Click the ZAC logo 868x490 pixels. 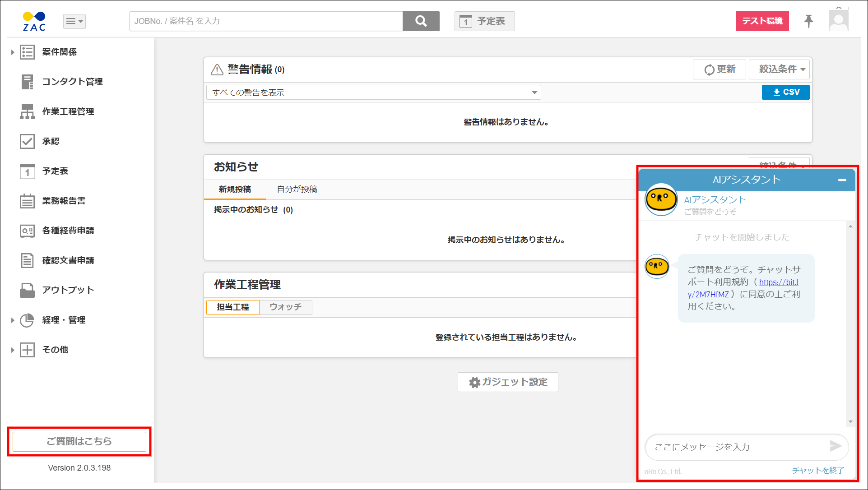33,20
